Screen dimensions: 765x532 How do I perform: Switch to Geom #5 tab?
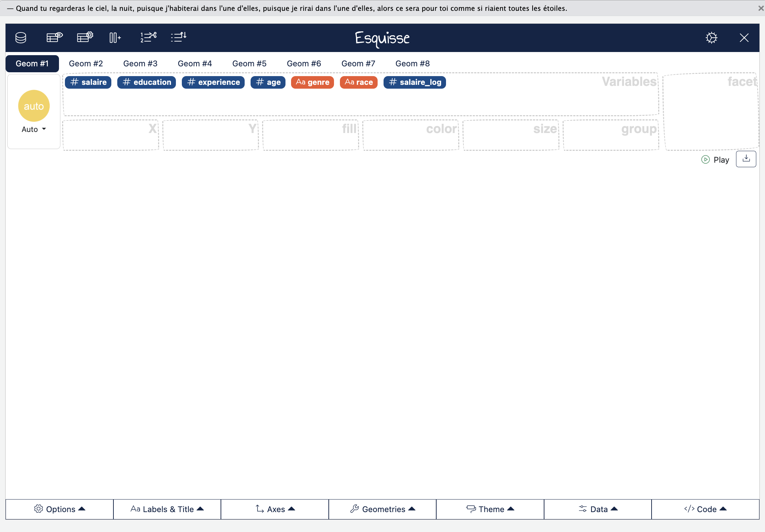pos(249,64)
